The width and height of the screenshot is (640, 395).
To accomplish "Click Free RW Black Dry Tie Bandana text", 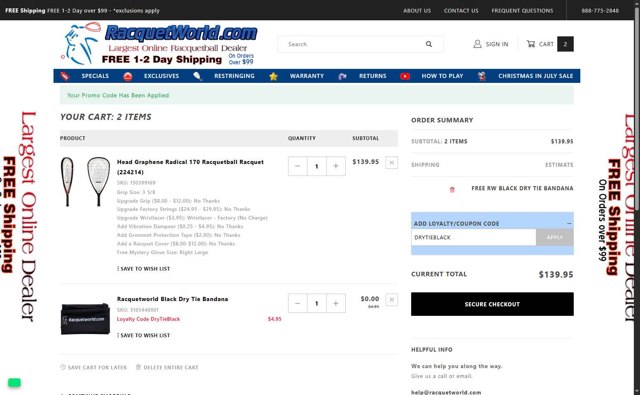I will 522,188.
